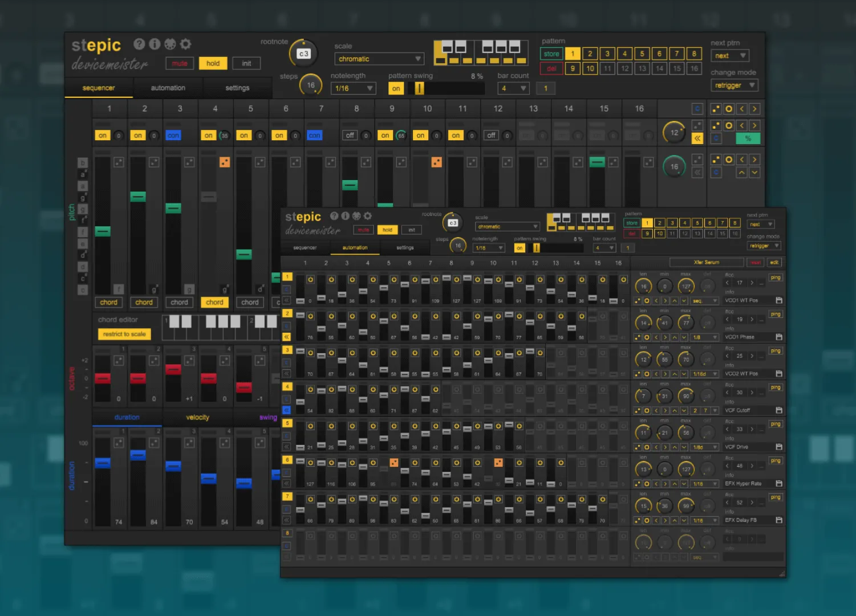Image resolution: width=856 pixels, height=616 pixels.
Task: Click the dice icon on step 1 octave
Action: 119,360
